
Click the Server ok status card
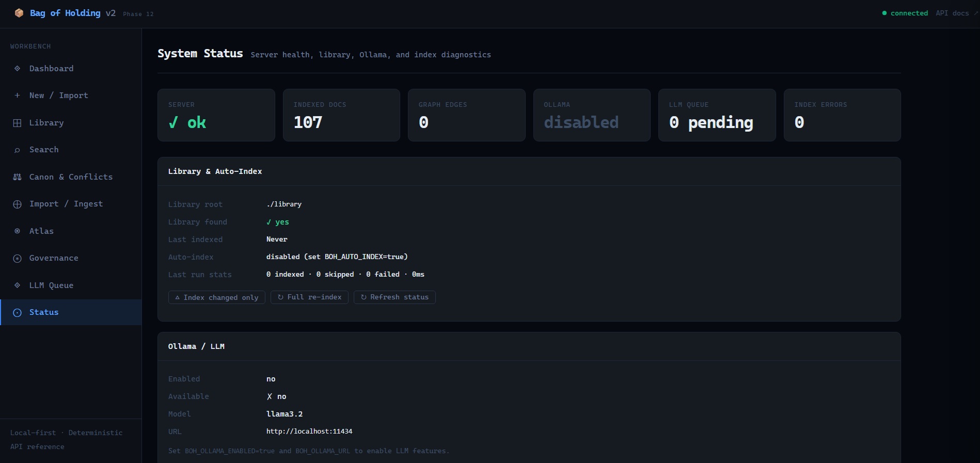coord(216,115)
